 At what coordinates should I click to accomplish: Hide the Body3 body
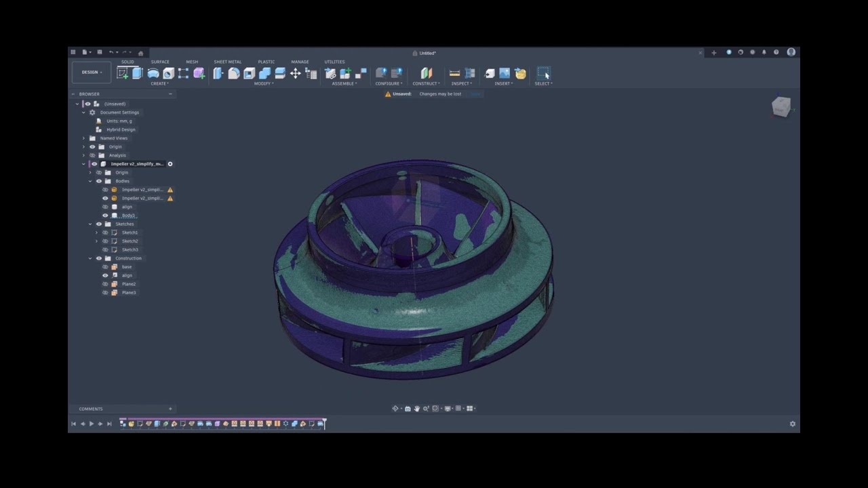click(x=105, y=216)
